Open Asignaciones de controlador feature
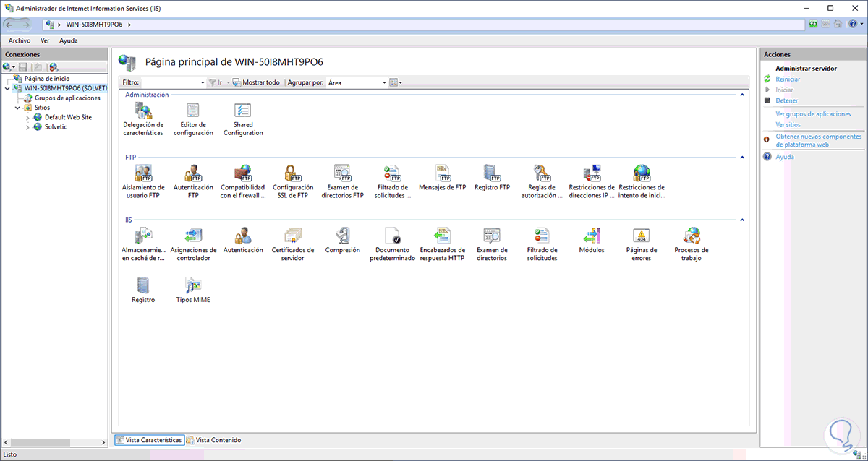 click(193, 244)
